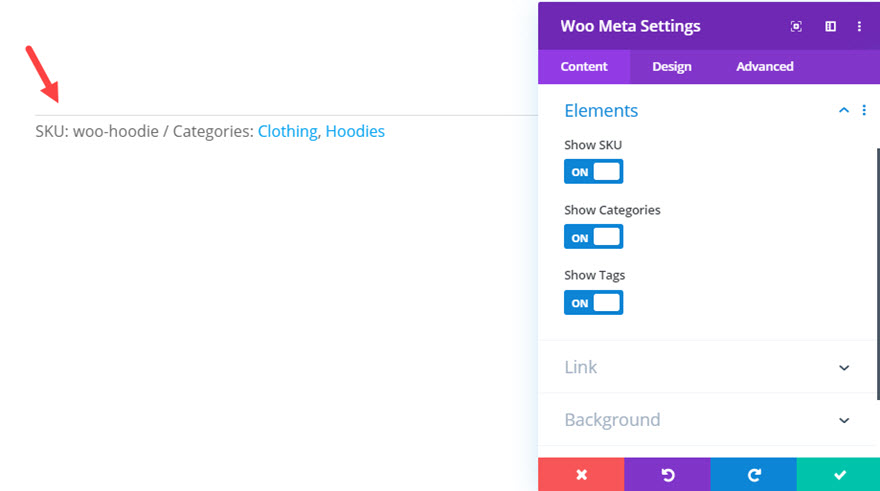Open the Hoodies category link
Image resolution: width=880 pixels, height=491 pixels.
tap(355, 131)
